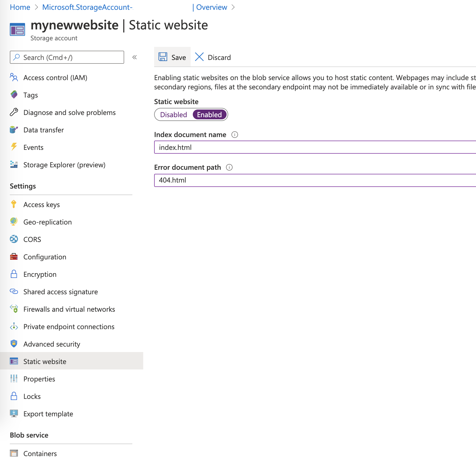Click the Export template icon
Screen dimensions: 476x461
(x=14, y=414)
